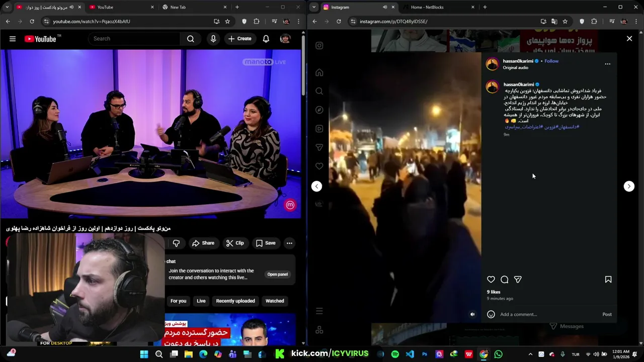The image size is (644, 362).
Task: Switch to the New Tab tab
Action: click(194, 7)
